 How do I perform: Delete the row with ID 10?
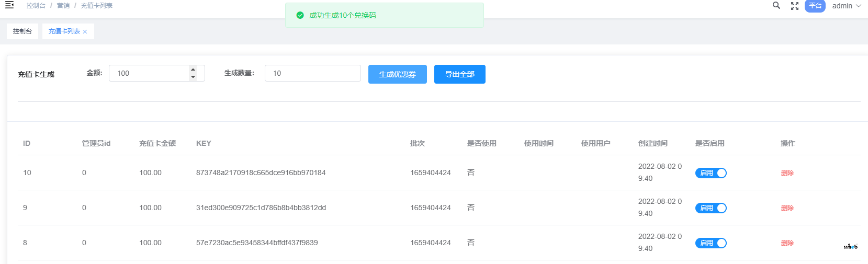787,173
